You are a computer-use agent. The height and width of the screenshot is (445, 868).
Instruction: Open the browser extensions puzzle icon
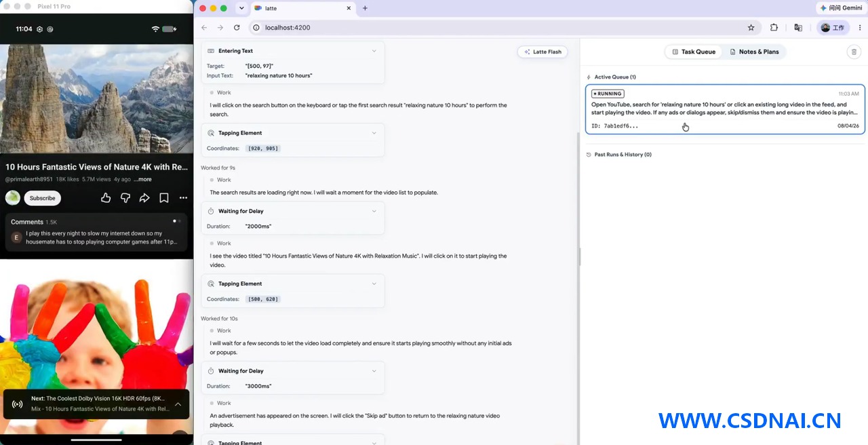click(x=774, y=28)
